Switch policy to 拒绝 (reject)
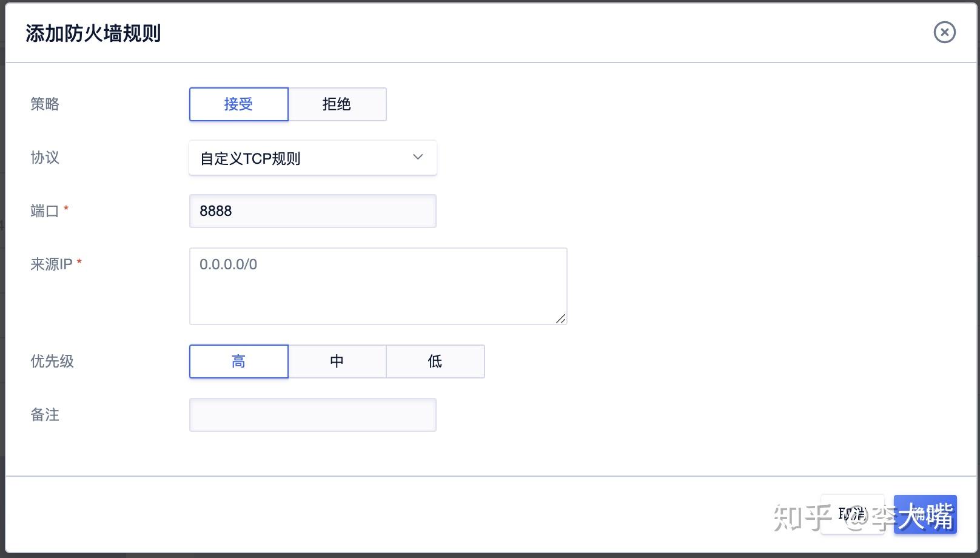The width and height of the screenshot is (980, 558). 337,104
